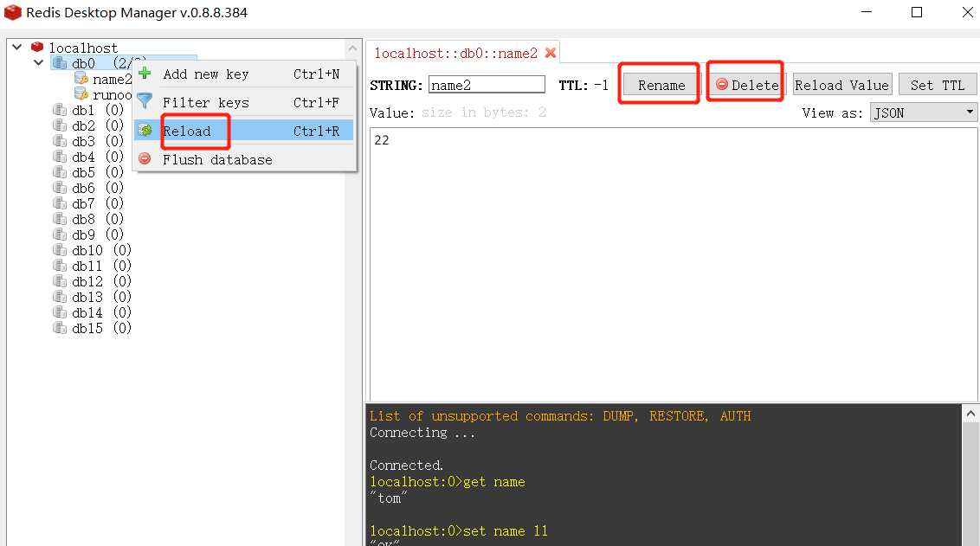Click the db6 database icon
Image resolution: width=980 pixels, height=546 pixels.
click(x=60, y=188)
